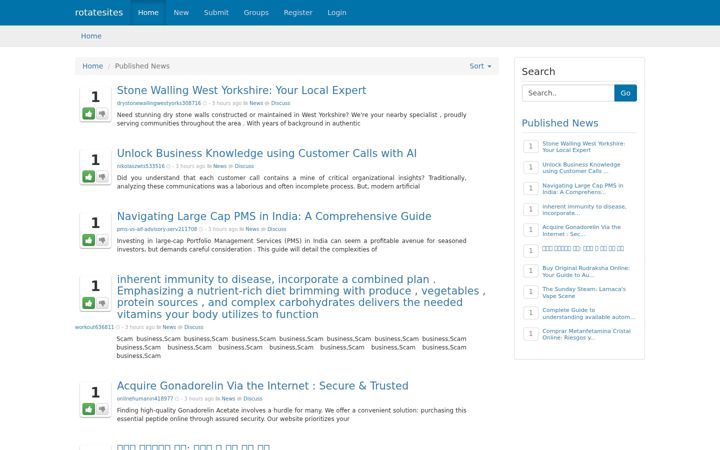Click the rotatesites site logo
This screenshot has height=450, width=720.
99,12
